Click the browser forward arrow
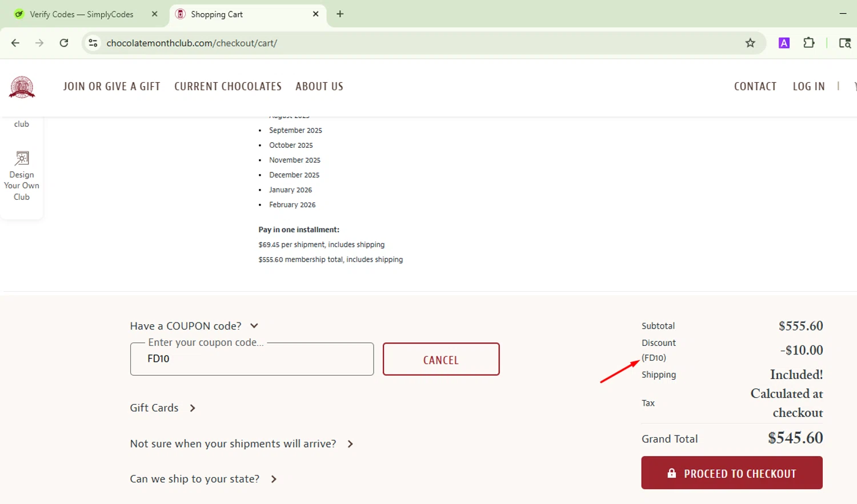857x504 pixels. [x=39, y=43]
